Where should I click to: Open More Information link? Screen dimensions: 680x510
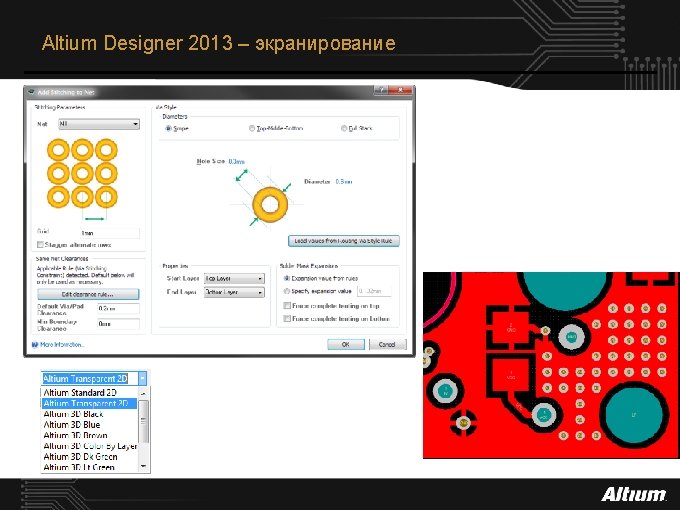[x=62, y=345]
